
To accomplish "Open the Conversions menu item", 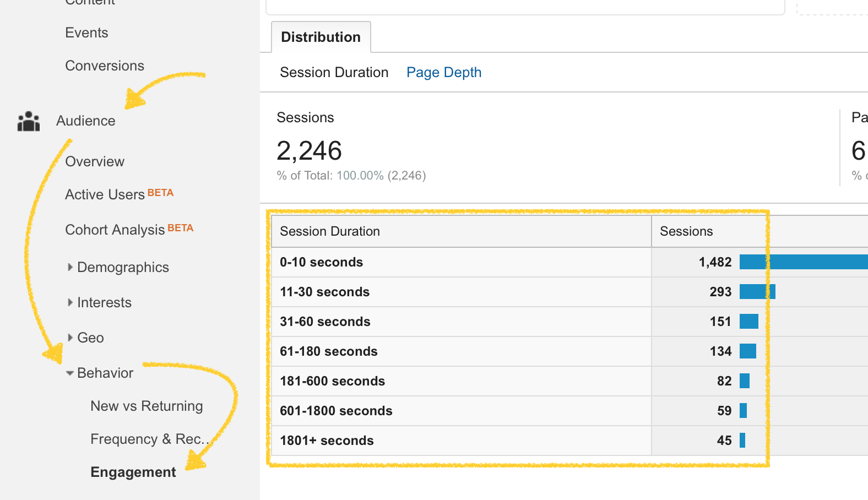I will [x=105, y=66].
